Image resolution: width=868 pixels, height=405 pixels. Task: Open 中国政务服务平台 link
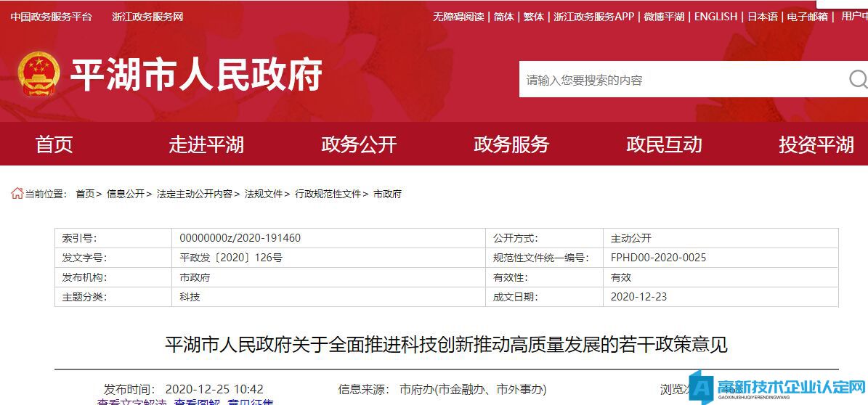(x=52, y=17)
